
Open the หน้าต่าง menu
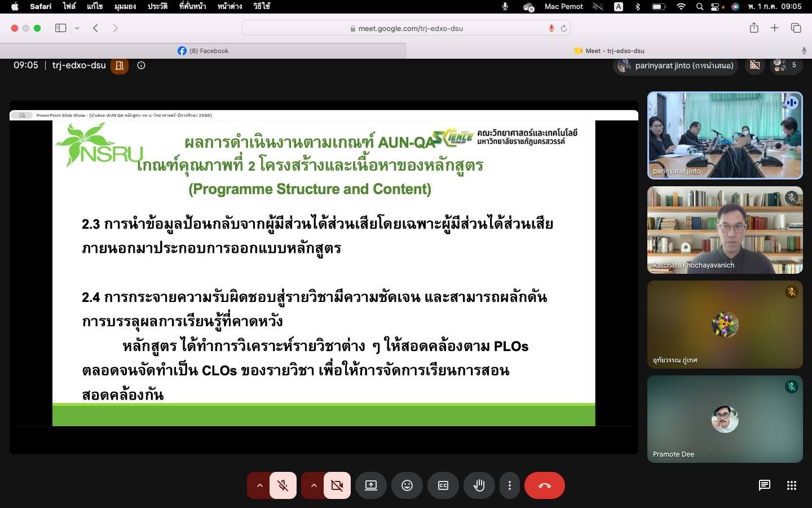(230, 6)
